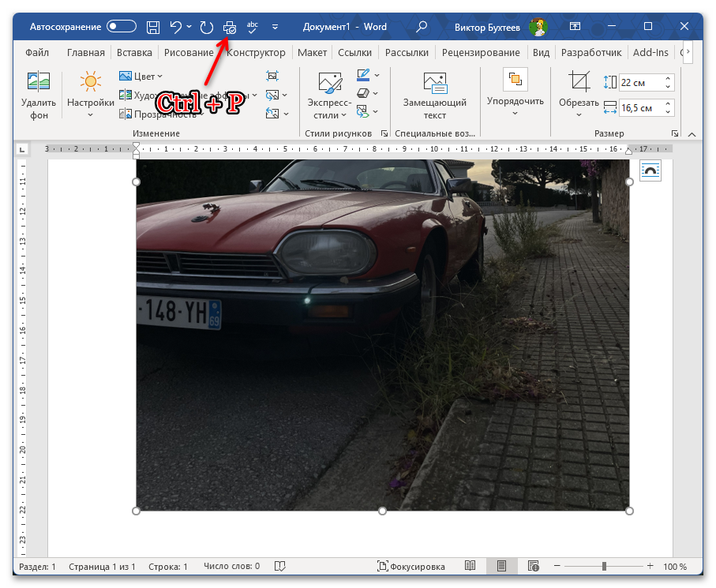Enable Focus mode (Фокусировка)

click(x=410, y=567)
